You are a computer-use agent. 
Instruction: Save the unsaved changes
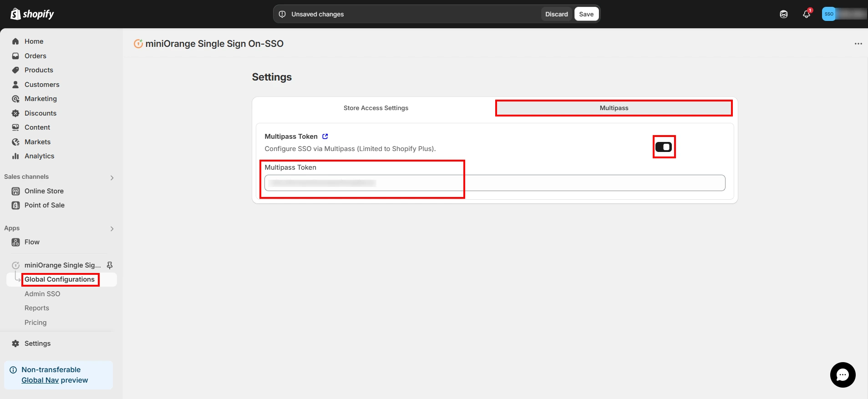586,14
